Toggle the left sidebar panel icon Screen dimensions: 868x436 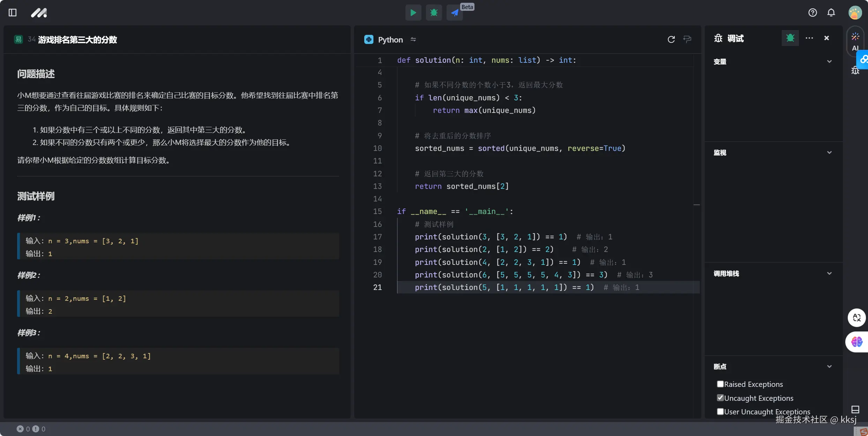[13, 13]
